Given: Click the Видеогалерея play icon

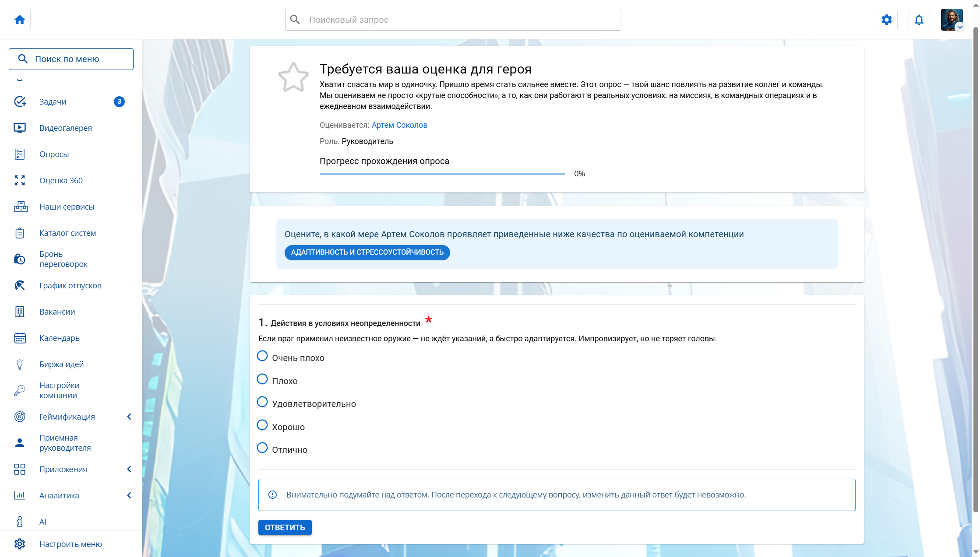Looking at the screenshot, I should coord(20,128).
